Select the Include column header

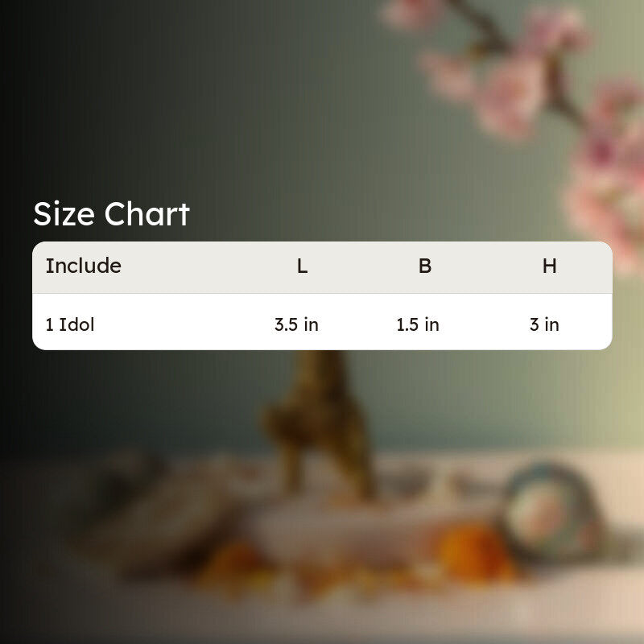click(84, 266)
